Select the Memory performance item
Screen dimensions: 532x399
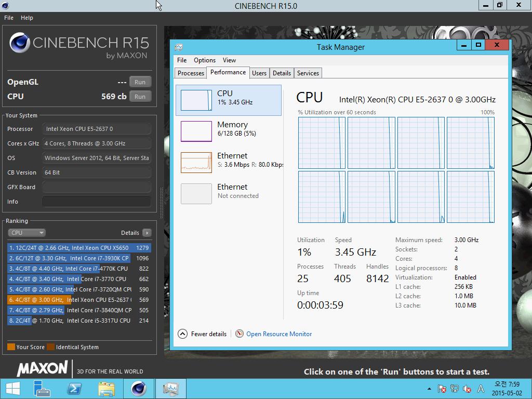[229, 131]
